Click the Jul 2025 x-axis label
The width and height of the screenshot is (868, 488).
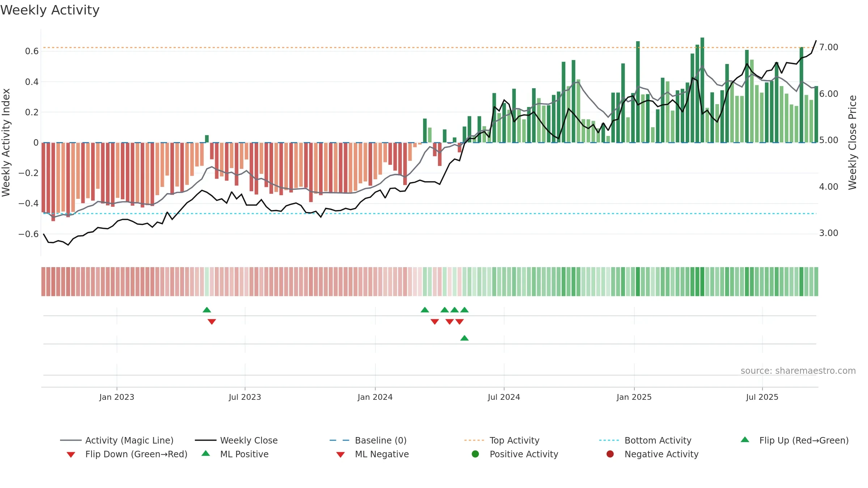point(762,397)
